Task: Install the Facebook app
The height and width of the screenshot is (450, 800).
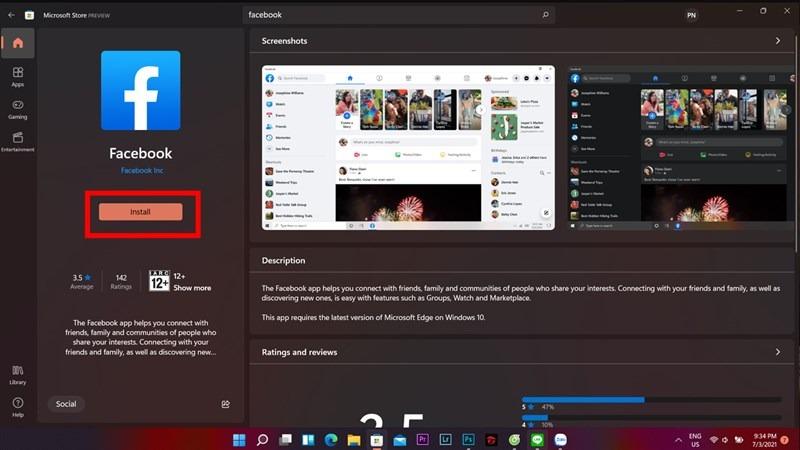Action: 140,212
